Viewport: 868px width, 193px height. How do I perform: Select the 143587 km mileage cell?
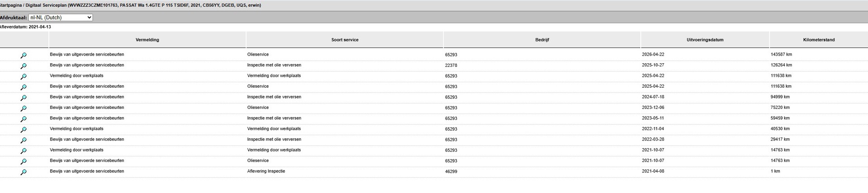pyautogui.click(x=781, y=55)
